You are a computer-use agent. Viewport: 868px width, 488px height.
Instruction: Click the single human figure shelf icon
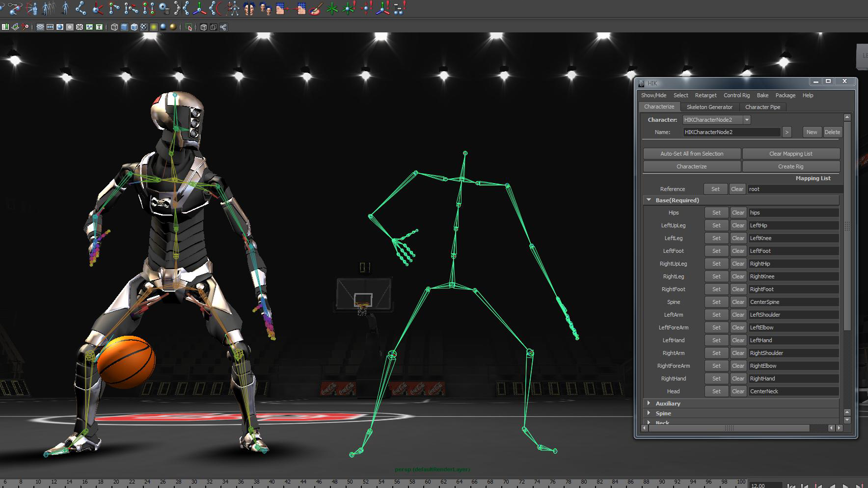click(65, 8)
